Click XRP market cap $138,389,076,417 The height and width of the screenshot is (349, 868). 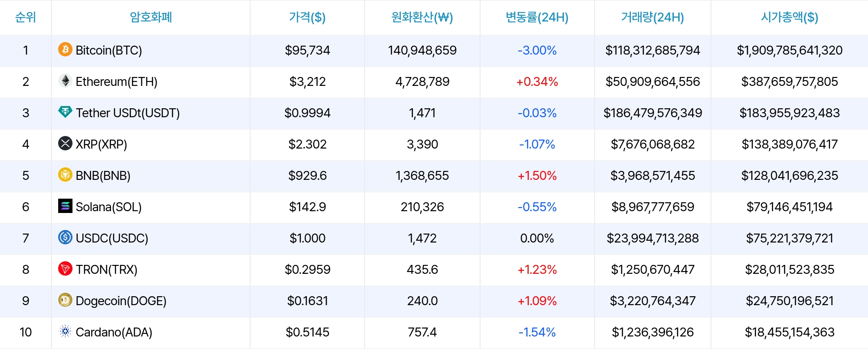pyautogui.click(x=790, y=144)
